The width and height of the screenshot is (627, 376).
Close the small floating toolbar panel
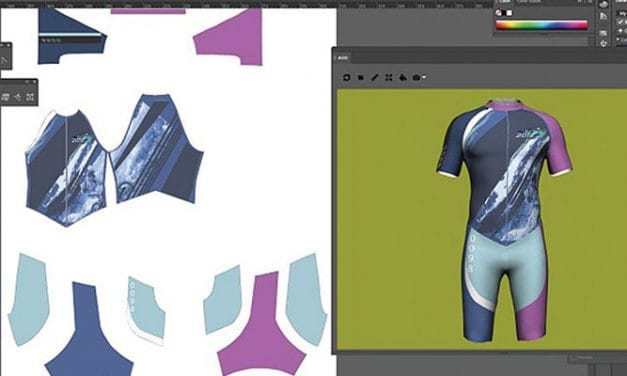pyautogui.click(x=35, y=82)
